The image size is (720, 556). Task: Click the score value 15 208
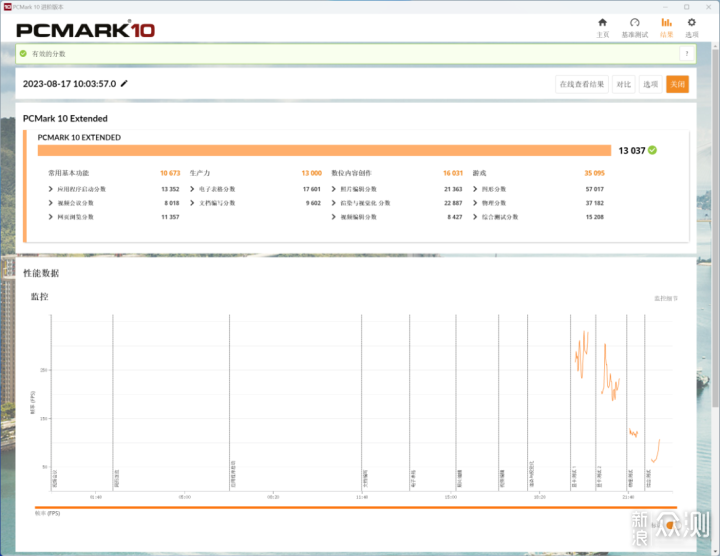pos(595,217)
